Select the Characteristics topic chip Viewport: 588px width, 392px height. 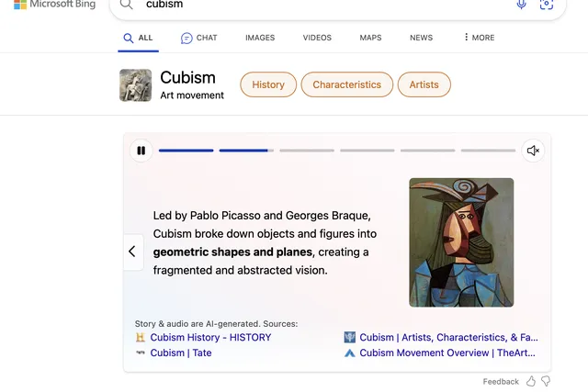(347, 84)
